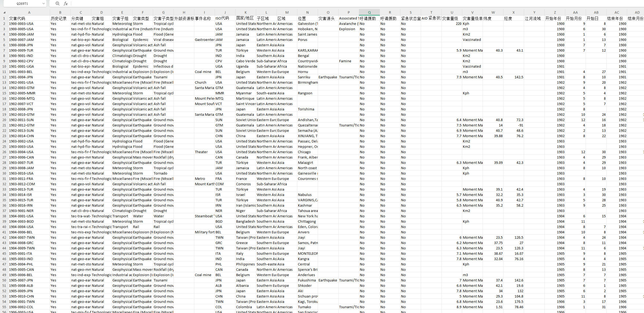Select column Q header
Image resolution: width=644 pixels, height=313 pixels.
[x=369, y=12]
